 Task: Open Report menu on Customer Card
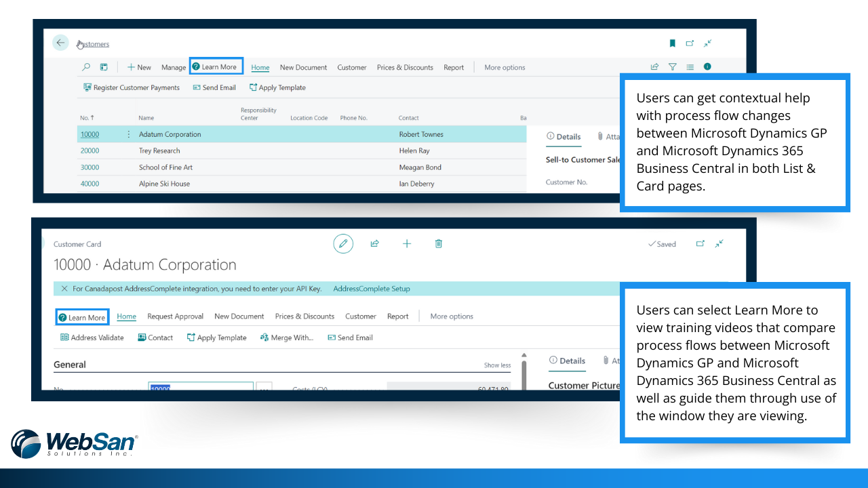click(398, 316)
